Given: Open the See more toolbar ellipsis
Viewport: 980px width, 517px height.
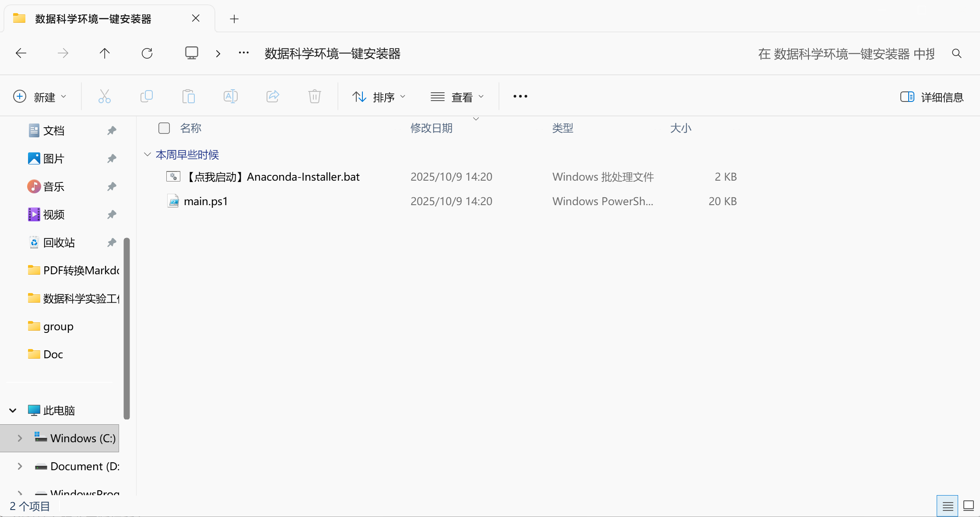Looking at the screenshot, I should [x=520, y=96].
